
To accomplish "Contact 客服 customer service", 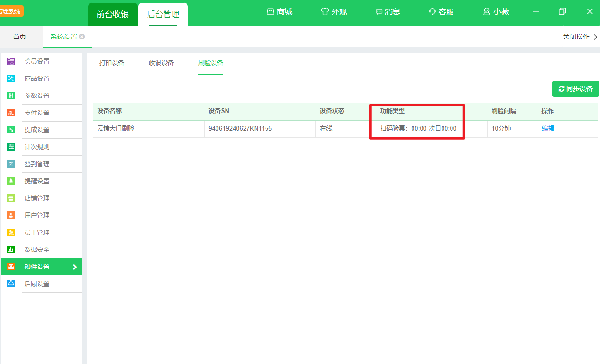I will 441,12.
